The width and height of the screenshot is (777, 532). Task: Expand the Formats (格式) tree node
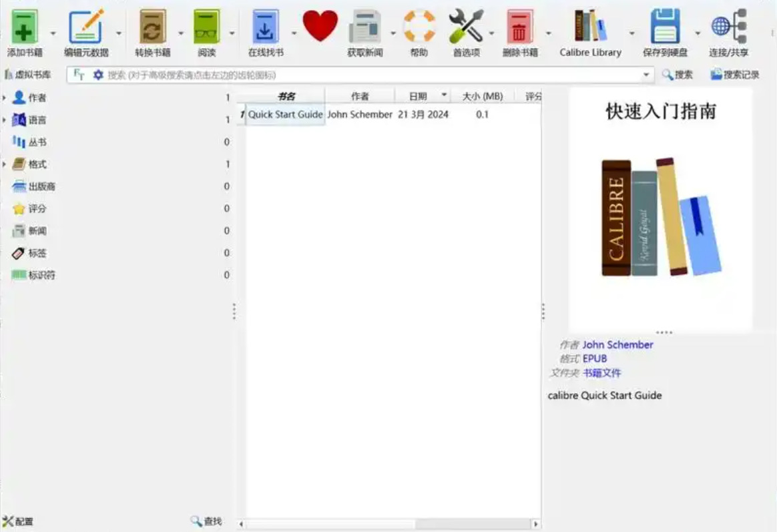pos(4,164)
